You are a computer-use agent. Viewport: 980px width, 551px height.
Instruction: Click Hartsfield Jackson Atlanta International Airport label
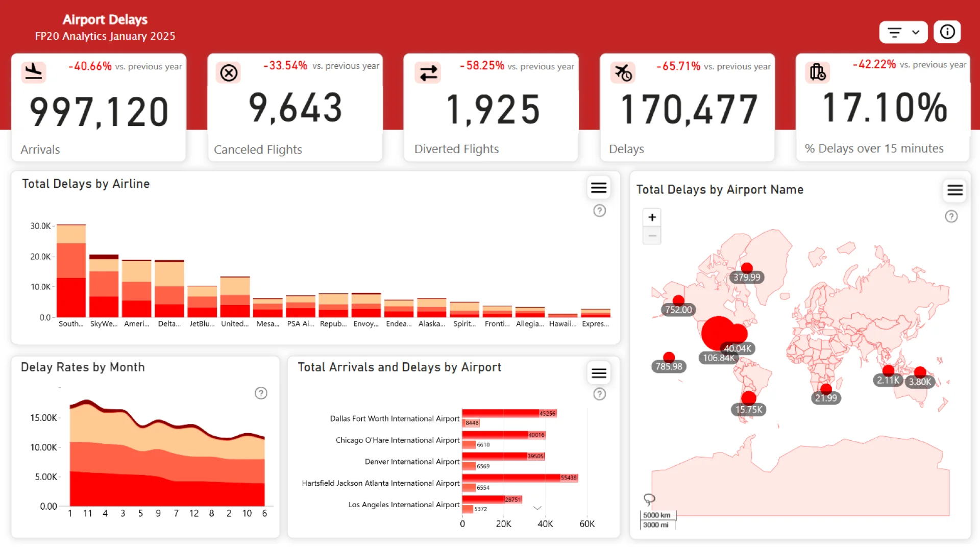tap(381, 483)
